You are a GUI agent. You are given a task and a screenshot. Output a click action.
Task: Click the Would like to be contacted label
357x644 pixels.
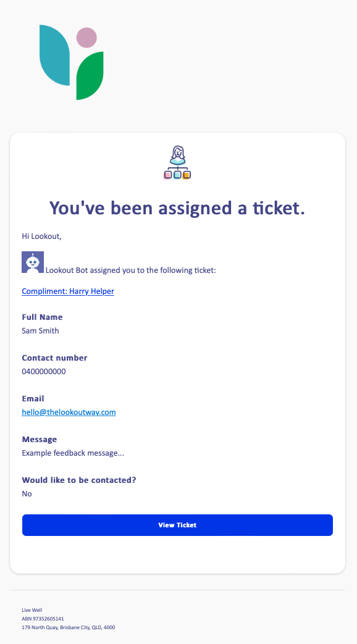79,480
